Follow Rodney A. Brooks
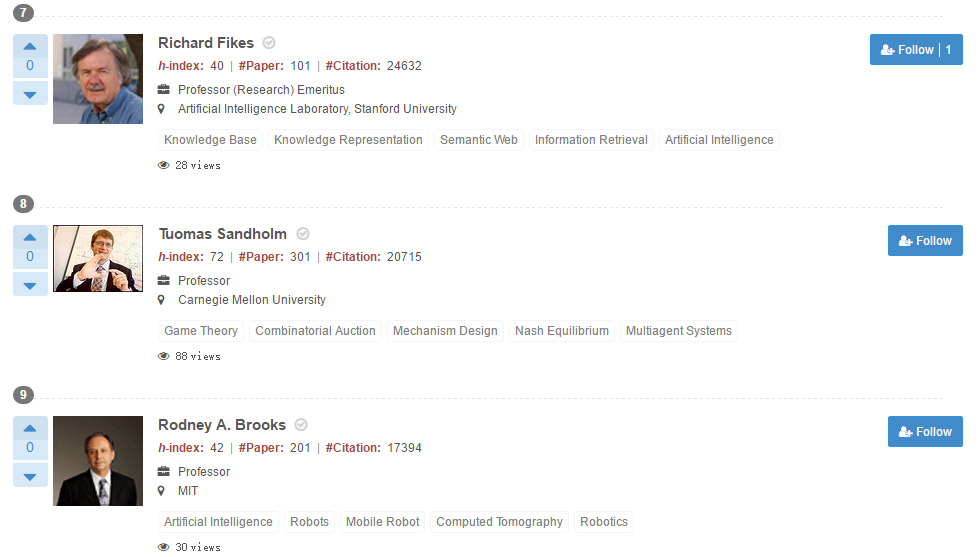 coord(925,432)
